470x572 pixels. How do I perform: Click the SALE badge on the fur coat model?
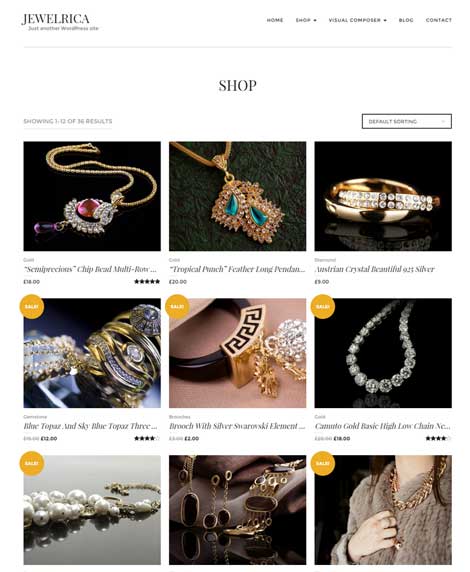click(x=323, y=463)
